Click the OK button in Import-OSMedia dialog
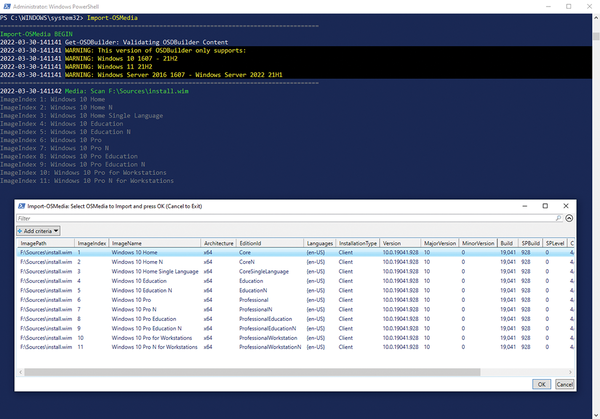The height and width of the screenshot is (419, 600). pos(541,384)
